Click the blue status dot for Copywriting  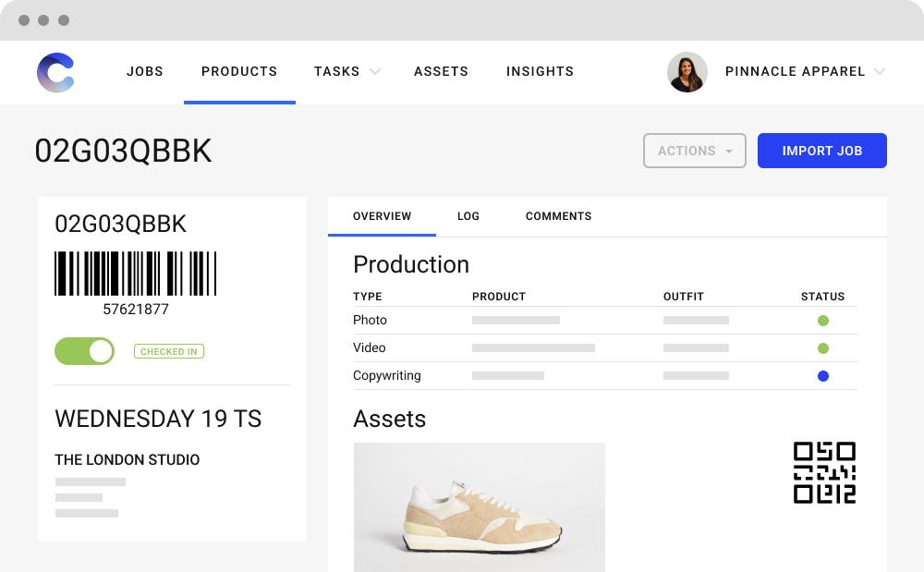point(822,375)
